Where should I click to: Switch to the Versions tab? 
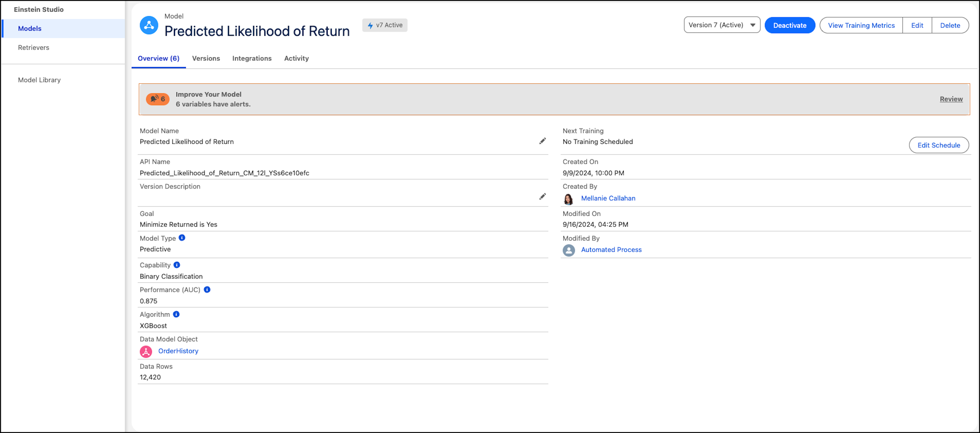pyautogui.click(x=206, y=58)
